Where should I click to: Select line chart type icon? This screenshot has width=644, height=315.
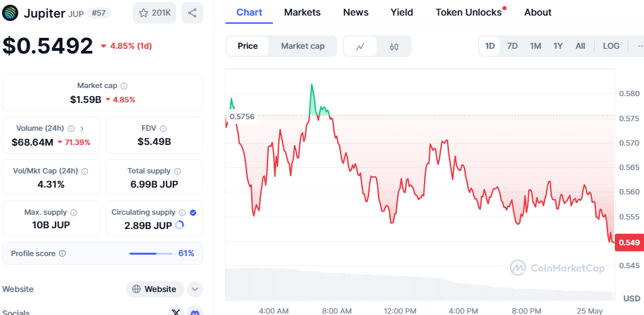[x=360, y=47]
